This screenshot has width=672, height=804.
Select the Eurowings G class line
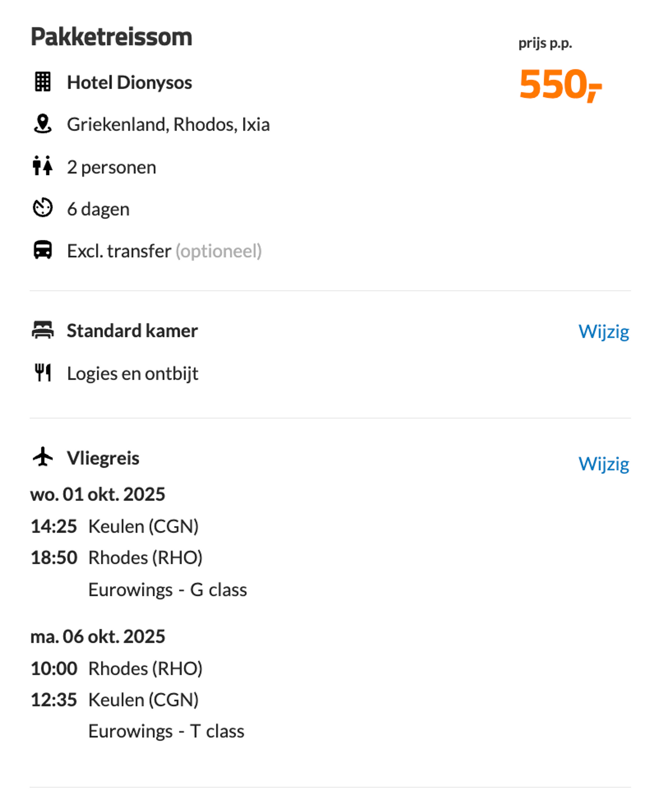tap(168, 590)
